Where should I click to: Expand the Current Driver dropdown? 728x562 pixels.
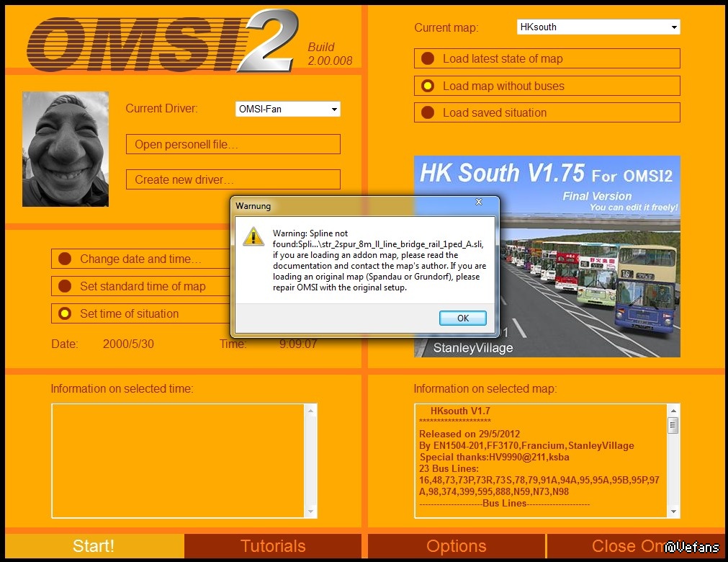point(334,110)
